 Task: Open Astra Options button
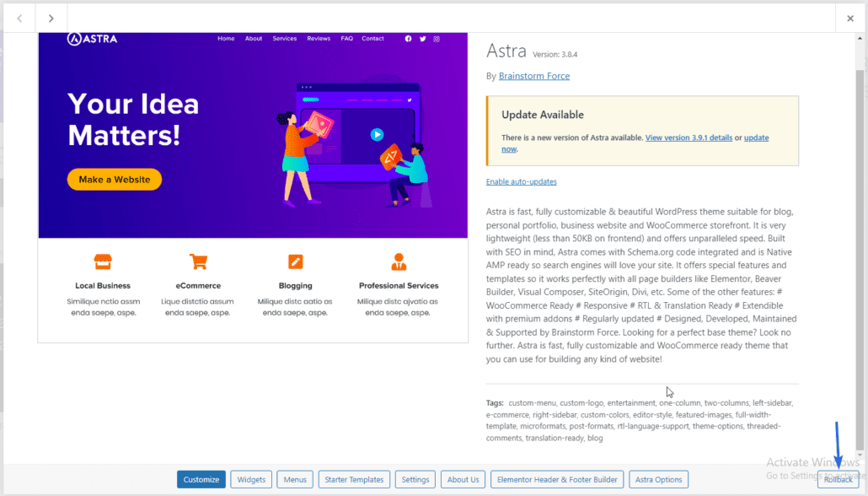pyautogui.click(x=659, y=479)
